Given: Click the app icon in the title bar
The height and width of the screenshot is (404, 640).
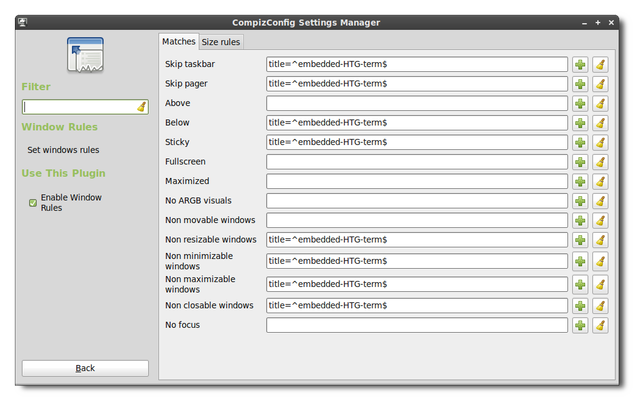Looking at the screenshot, I should pyautogui.click(x=22, y=22).
